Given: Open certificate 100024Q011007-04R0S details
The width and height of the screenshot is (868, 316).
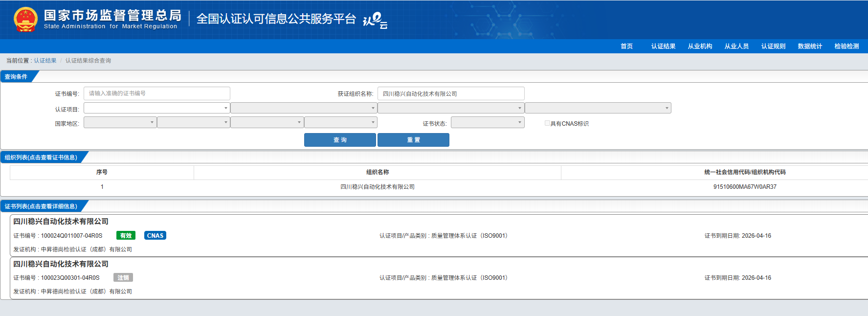Looking at the screenshot, I should 71,236.
